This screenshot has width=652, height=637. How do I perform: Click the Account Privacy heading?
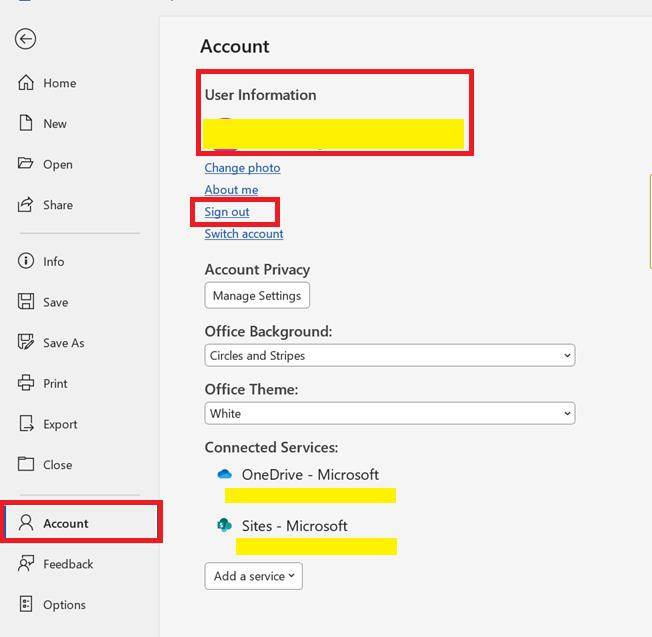257,270
